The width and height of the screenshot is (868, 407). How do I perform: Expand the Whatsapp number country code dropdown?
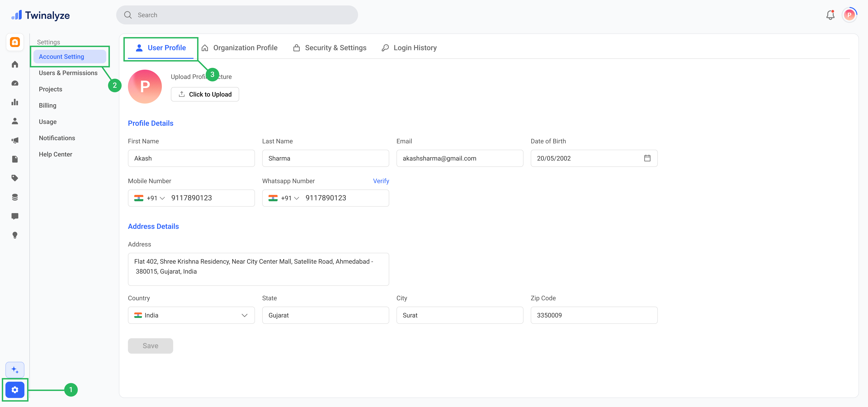[284, 198]
